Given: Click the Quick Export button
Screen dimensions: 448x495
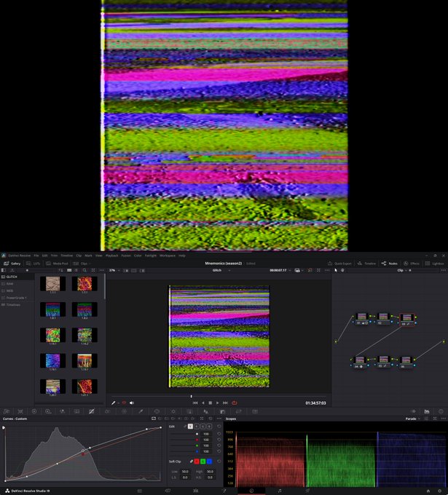Looking at the screenshot, I should [339, 264].
